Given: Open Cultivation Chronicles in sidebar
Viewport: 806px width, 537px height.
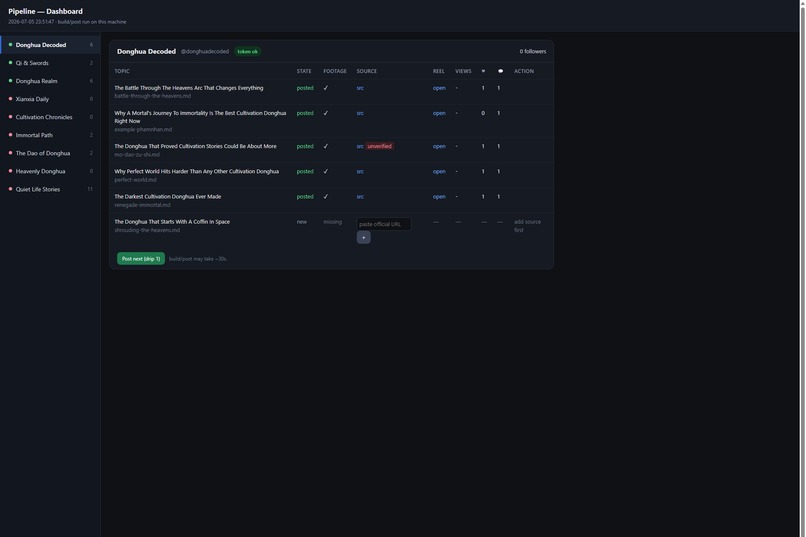Looking at the screenshot, I should coord(50,117).
